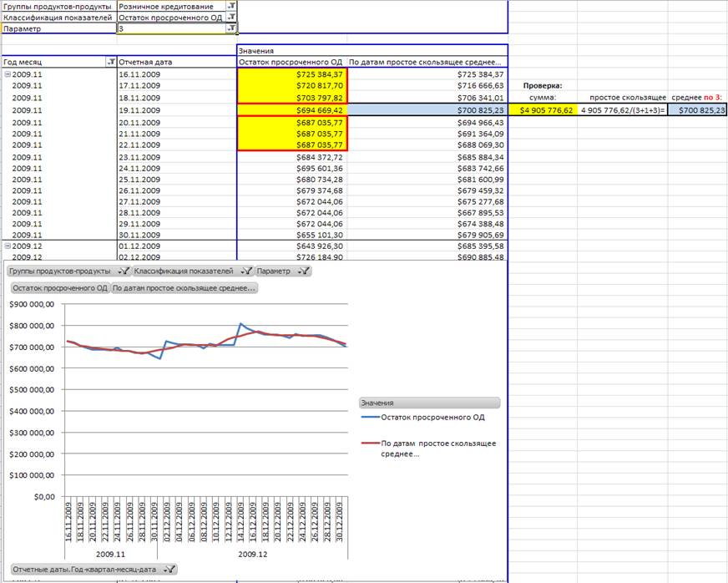Viewport: 728px width, 583px height.
Task: Select cell $694 669,42
Action: click(292, 110)
